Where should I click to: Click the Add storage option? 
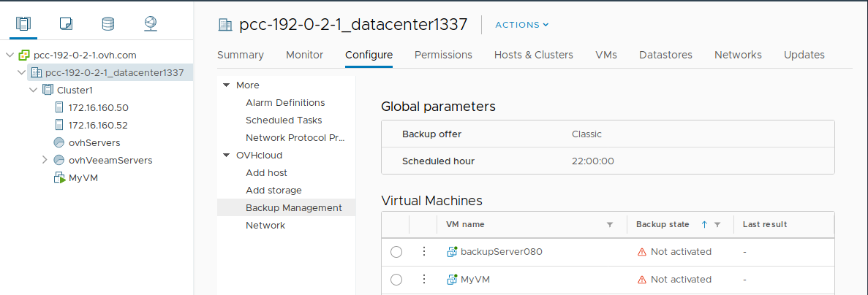[273, 191]
